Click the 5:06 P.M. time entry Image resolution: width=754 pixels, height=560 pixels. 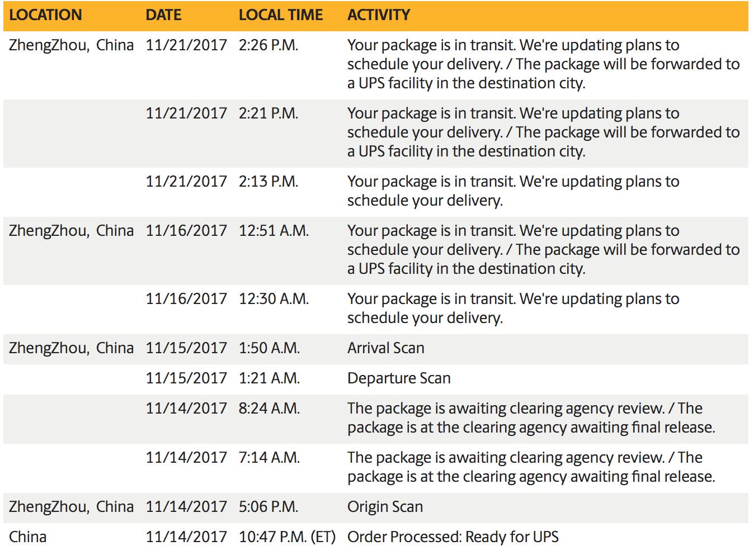[268, 507]
